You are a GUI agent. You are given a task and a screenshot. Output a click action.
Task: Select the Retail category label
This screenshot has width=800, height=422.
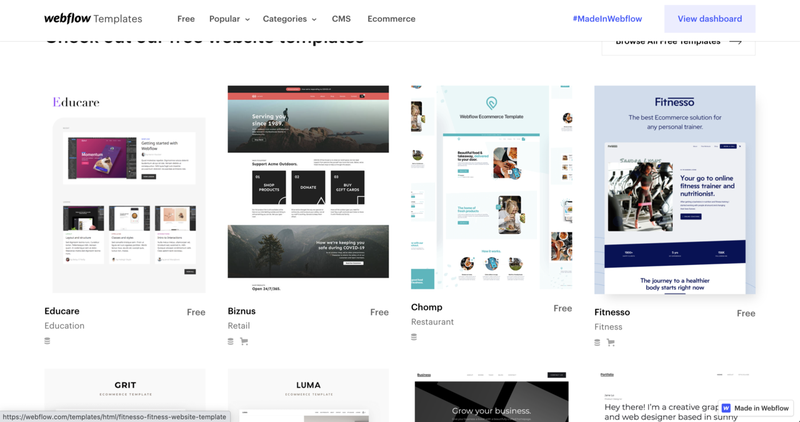coord(239,326)
